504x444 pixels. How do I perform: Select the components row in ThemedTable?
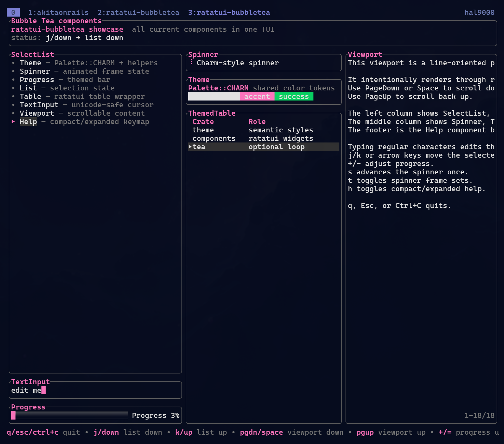click(x=264, y=138)
